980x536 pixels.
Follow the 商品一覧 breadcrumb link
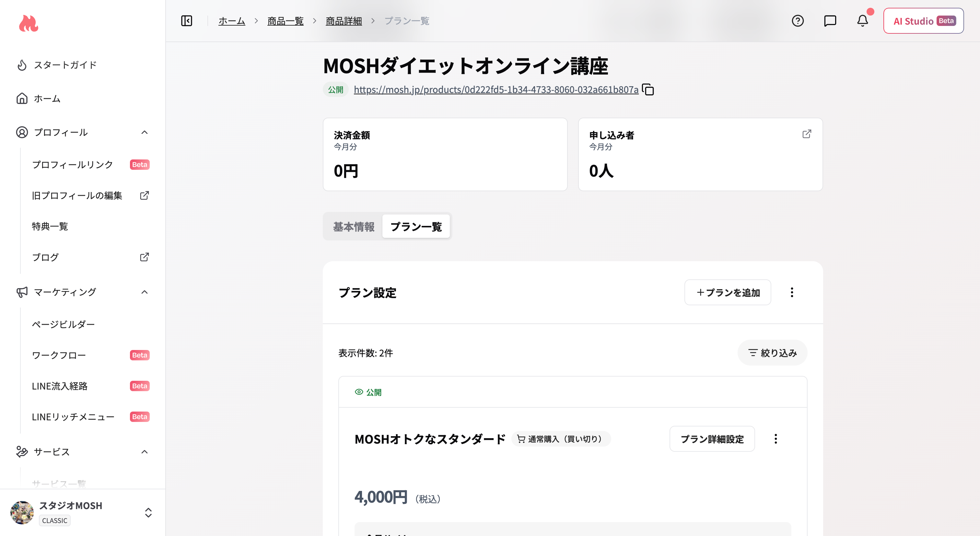pos(285,21)
